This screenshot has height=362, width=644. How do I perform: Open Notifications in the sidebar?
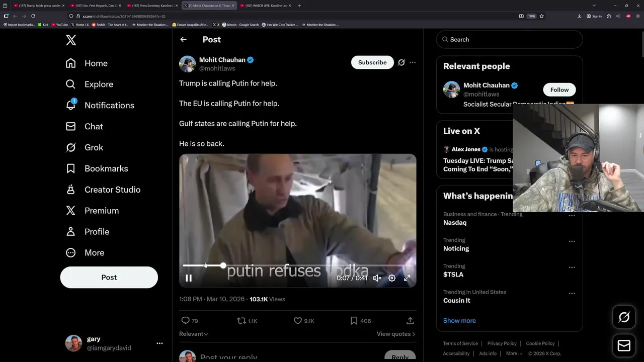click(100, 106)
